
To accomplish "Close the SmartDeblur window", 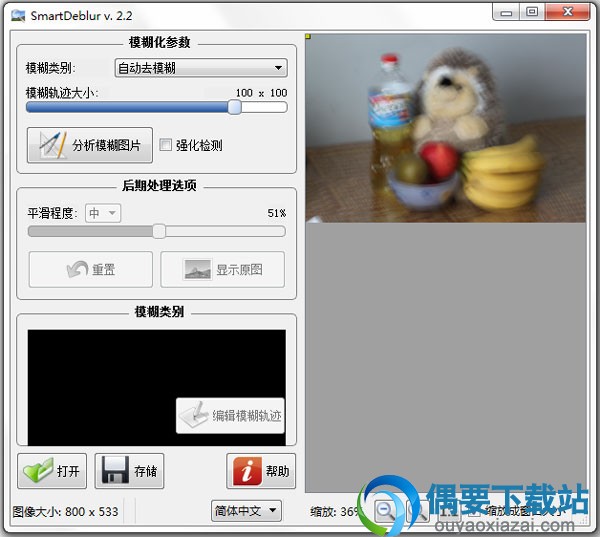I will point(567,12).
